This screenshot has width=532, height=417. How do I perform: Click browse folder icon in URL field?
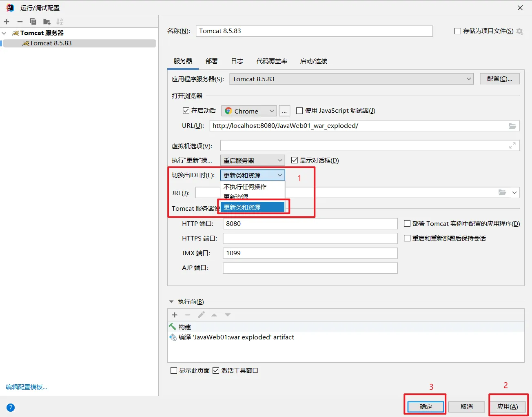click(x=512, y=126)
